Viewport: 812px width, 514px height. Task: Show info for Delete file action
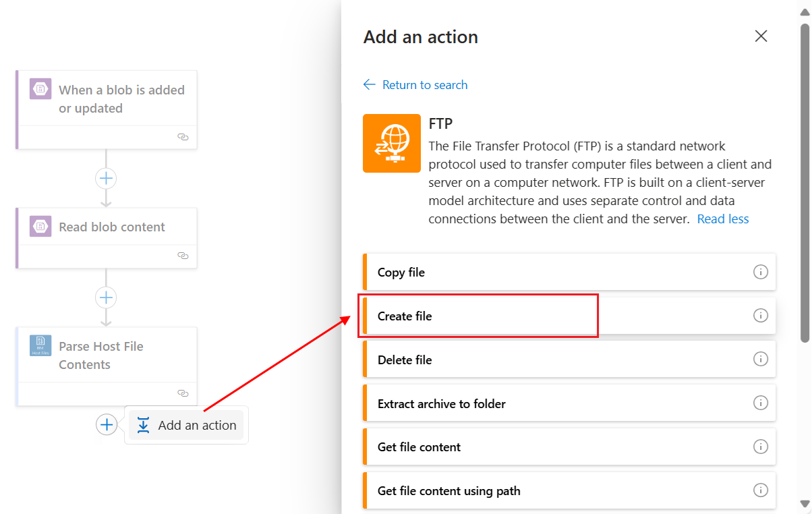pyautogui.click(x=761, y=360)
